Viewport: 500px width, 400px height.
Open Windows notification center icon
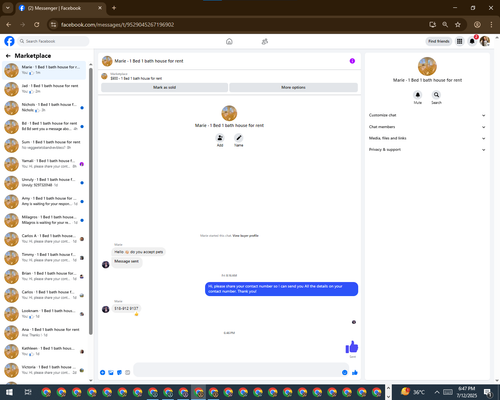pyautogui.click(x=488, y=392)
